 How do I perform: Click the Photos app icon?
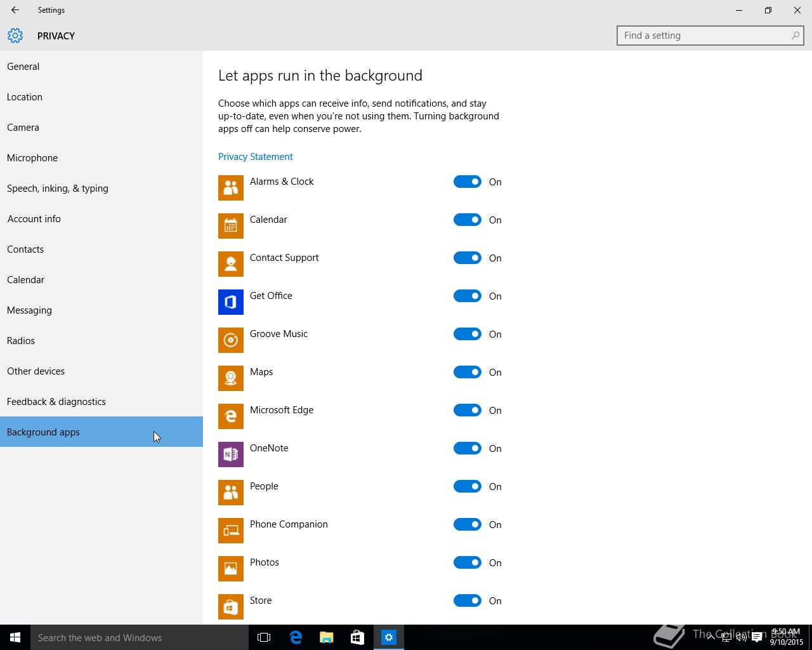231,569
